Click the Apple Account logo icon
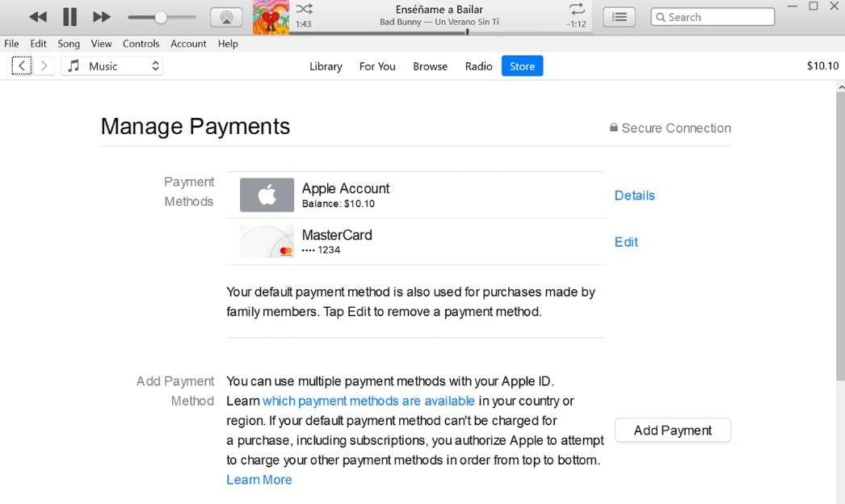This screenshot has width=845, height=504. (267, 195)
